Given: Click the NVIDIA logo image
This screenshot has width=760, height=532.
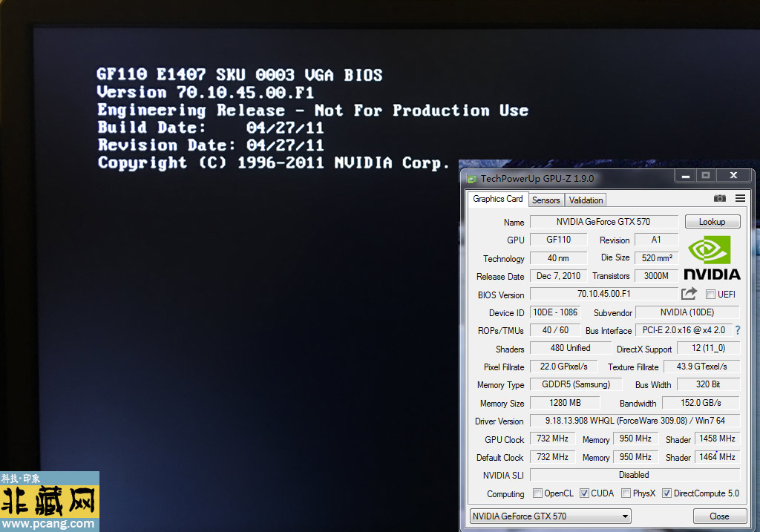Looking at the screenshot, I should 712,258.
